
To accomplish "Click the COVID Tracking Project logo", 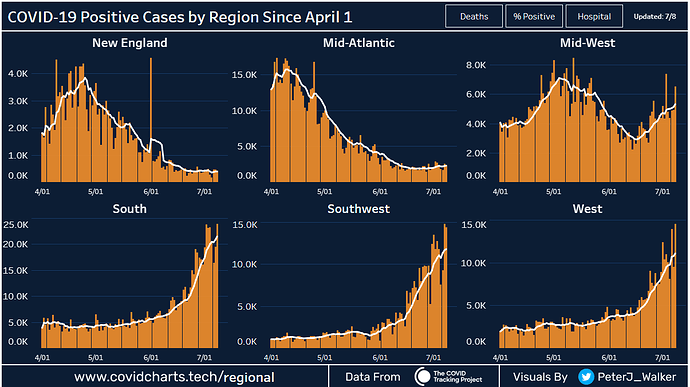I will pos(449,376).
